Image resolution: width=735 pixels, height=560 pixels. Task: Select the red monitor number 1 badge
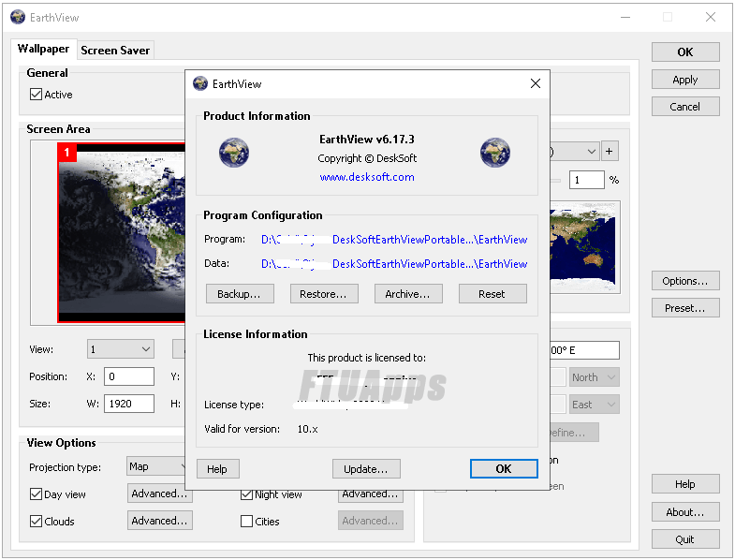click(x=67, y=153)
